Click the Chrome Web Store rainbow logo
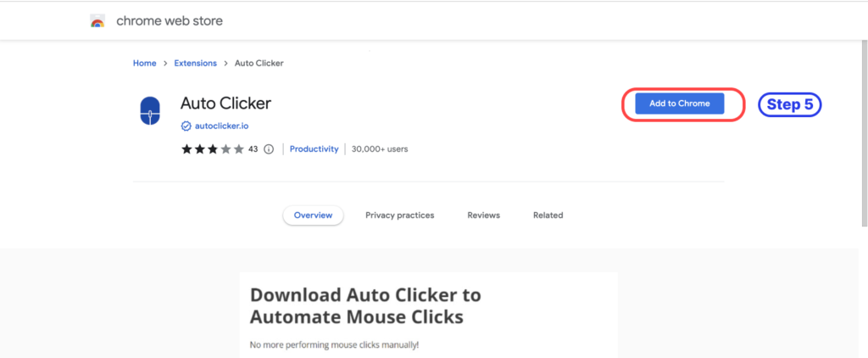The width and height of the screenshot is (868, 358). click(x=97, y=21)
